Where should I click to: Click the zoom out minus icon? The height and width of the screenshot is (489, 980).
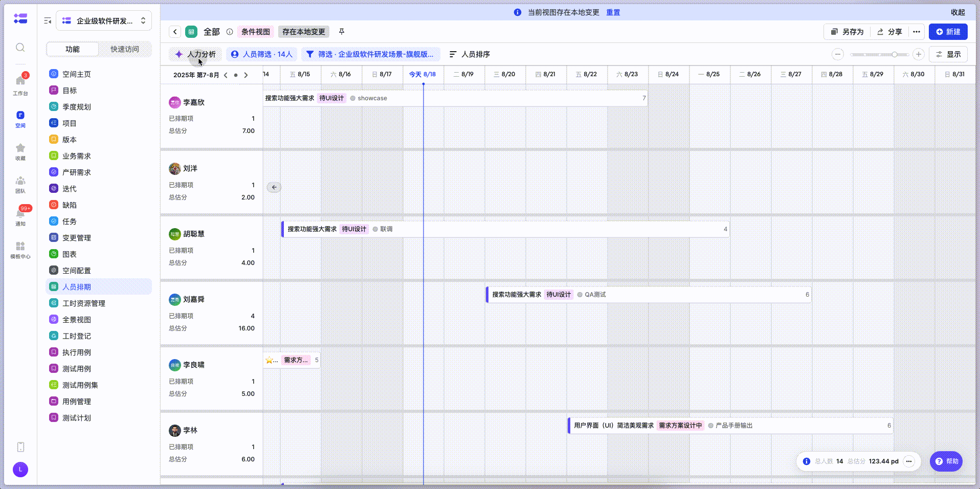837,54
